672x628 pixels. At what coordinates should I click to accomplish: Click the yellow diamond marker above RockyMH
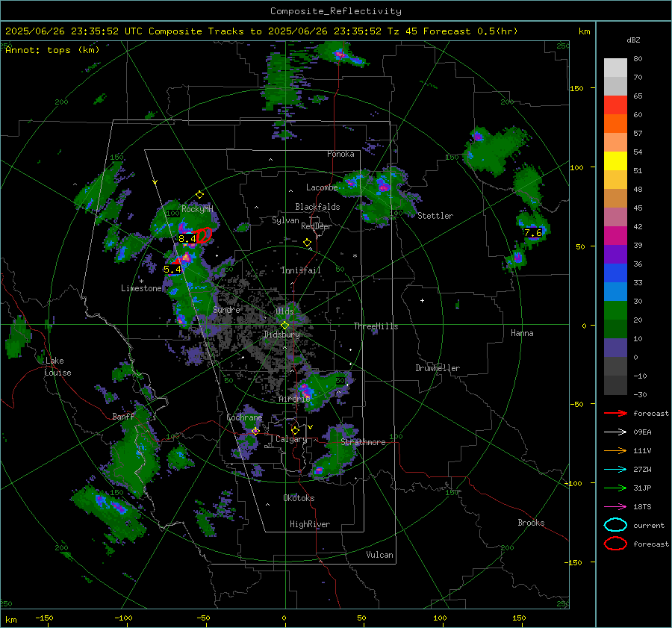[x=199, y=195]
